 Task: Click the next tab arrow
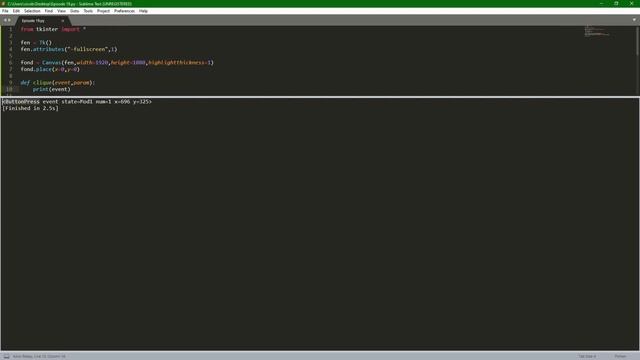click(x=9, y=20)
